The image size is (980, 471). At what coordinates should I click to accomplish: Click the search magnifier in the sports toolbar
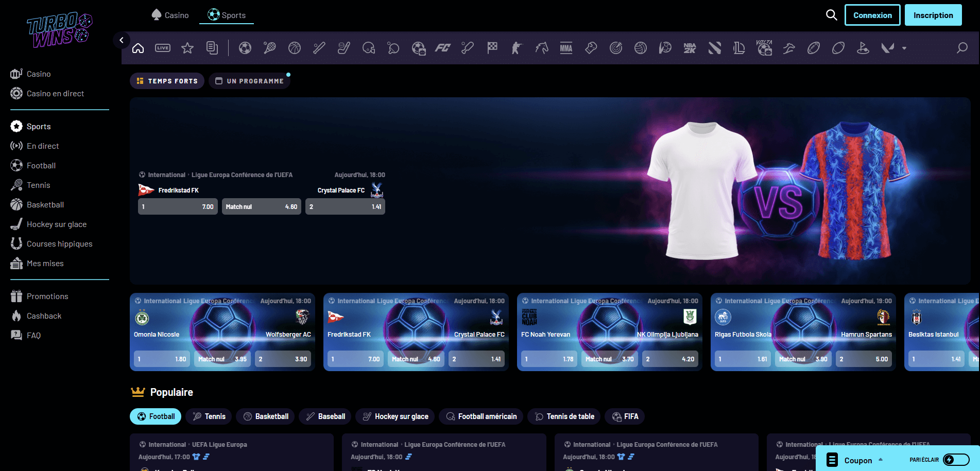click(962, 47)
